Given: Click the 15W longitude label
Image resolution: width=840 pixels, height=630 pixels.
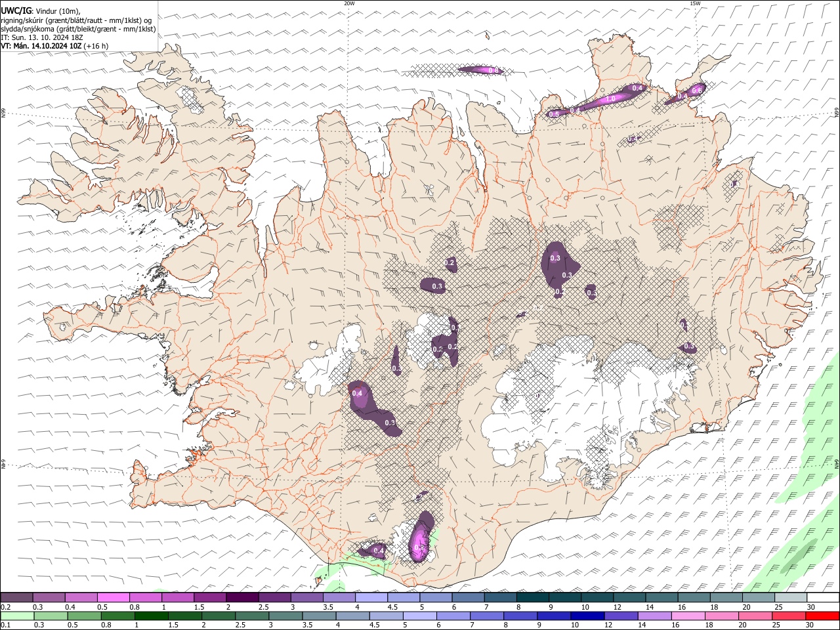Looking at the screenshot, I should (695, 3).
